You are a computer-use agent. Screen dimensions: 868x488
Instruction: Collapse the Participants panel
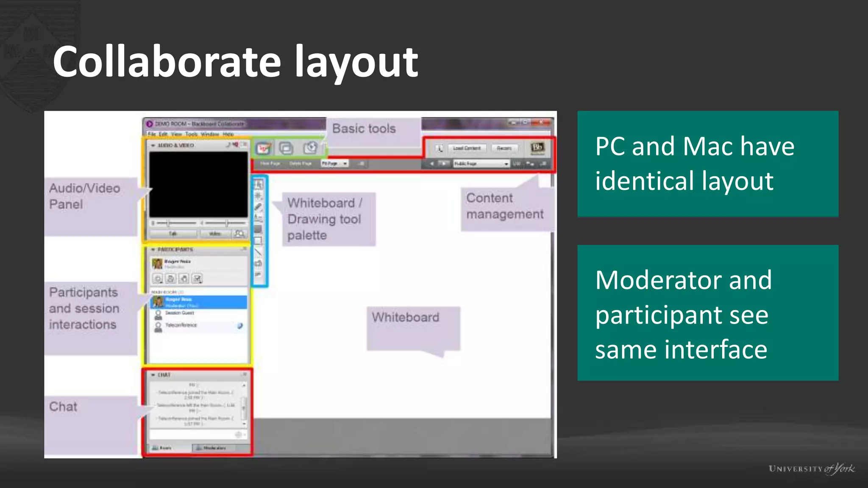coord(153,250)
